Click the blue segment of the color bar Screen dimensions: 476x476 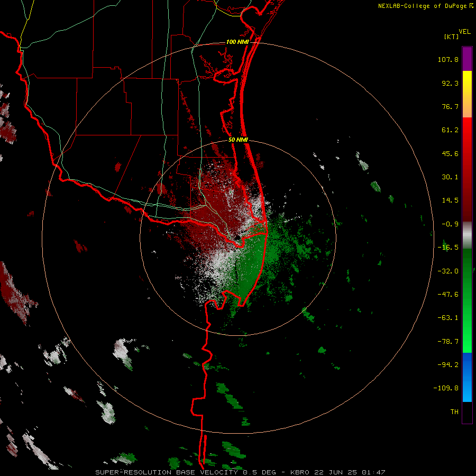pos(467,377)
